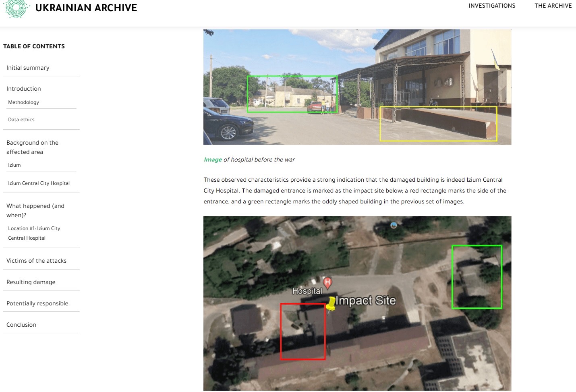
Task: Open the Investigations menu item
Action: click(492, 6)
